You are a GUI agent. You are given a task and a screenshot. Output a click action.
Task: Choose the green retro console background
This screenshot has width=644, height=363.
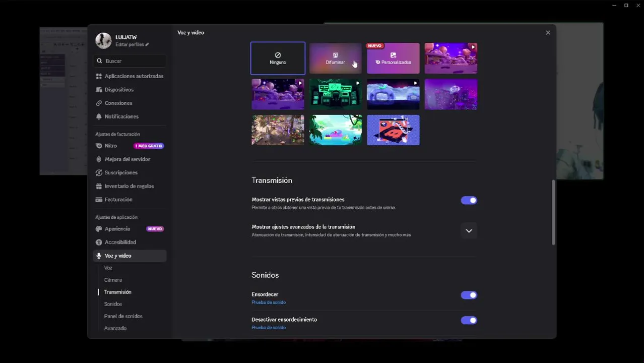tap(335, 94)
